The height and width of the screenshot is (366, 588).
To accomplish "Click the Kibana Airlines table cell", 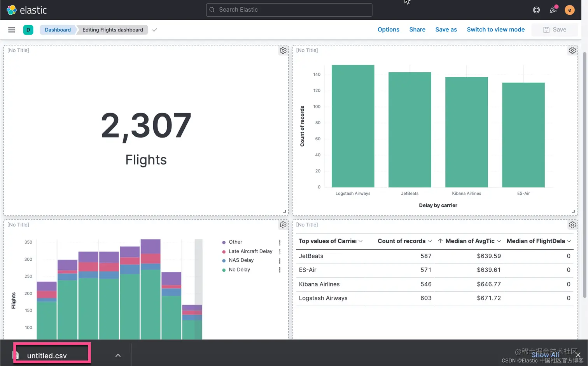I will pyautogui.click(x=319, y=284).
